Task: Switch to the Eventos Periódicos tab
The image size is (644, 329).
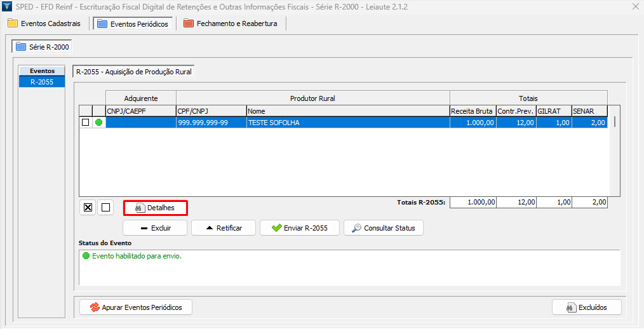Action: pyautogui.click(x=133, y=23)
